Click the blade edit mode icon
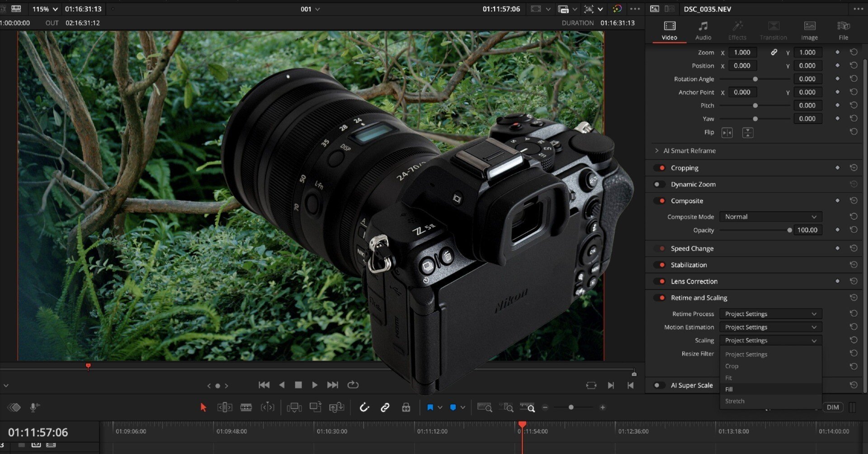The width and height of the screenshot is (868, 454). pyautogui.click(x=246, y=407)
